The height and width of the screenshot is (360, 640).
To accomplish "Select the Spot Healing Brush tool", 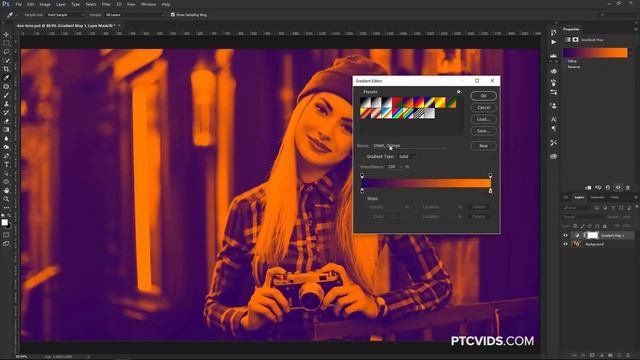I will [6, 87].
